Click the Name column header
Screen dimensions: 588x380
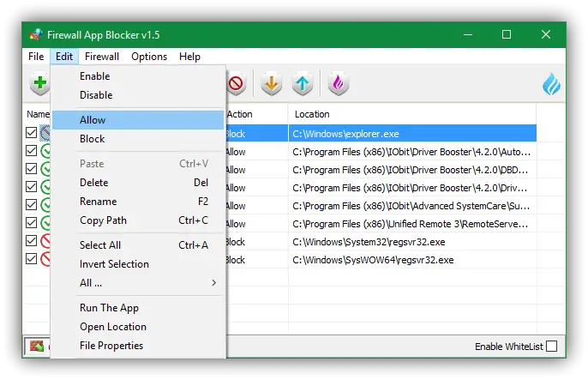point(38,114)
